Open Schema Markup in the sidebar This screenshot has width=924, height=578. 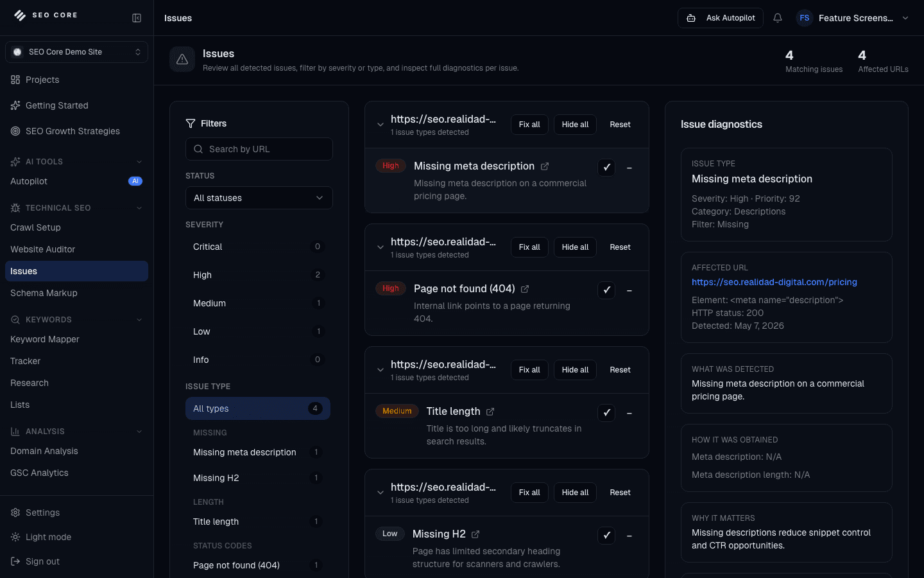76,293
